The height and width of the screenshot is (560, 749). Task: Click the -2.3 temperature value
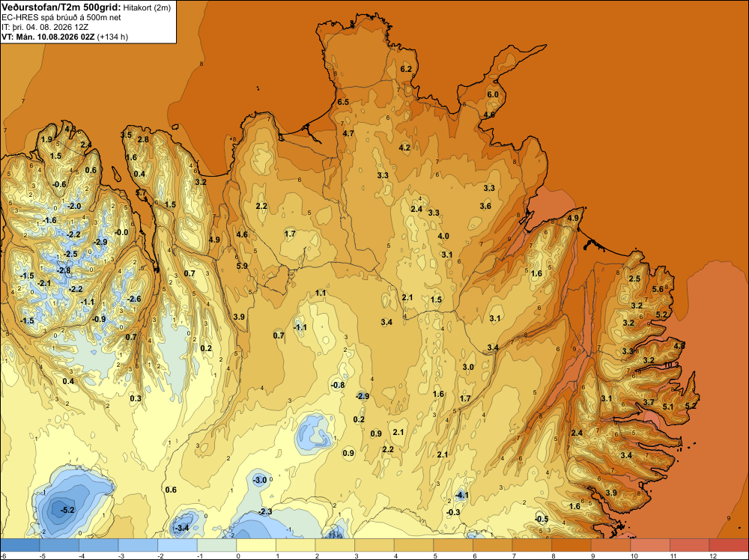(264, 511)
